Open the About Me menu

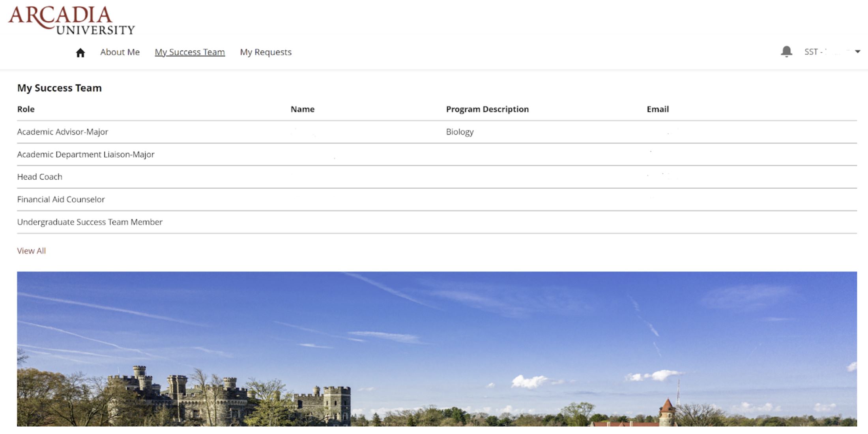click(x=120, y=52)
